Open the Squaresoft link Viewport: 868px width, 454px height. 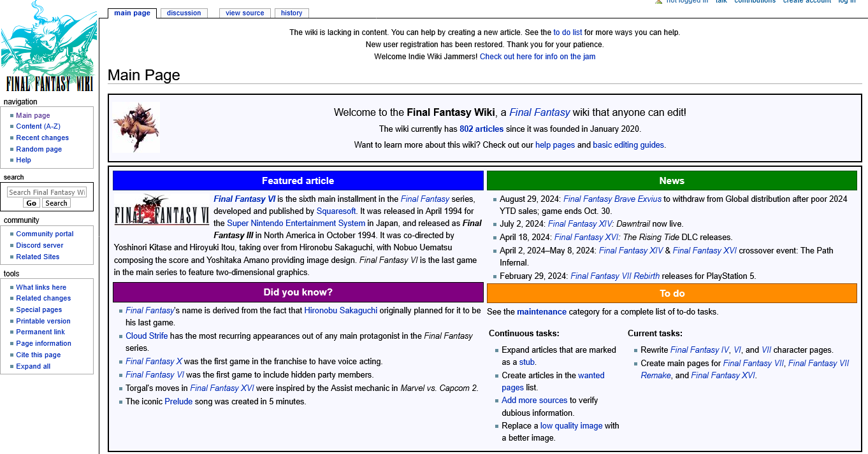(x=336, y=211)
